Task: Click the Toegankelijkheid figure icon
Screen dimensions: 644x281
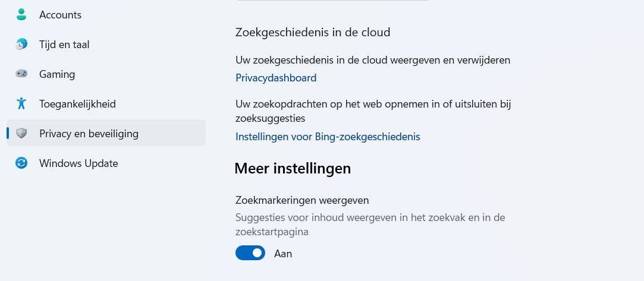Action: 22,104
